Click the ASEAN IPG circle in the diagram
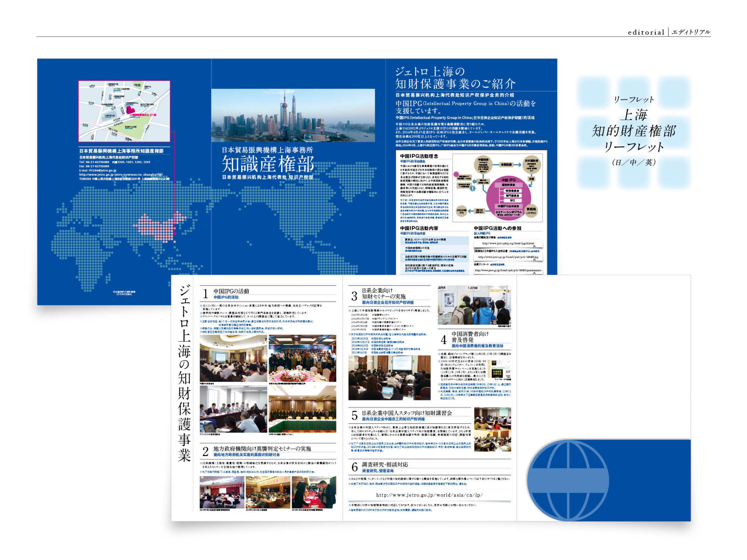Screen dimensions: 747x560 tap(461, 211)
